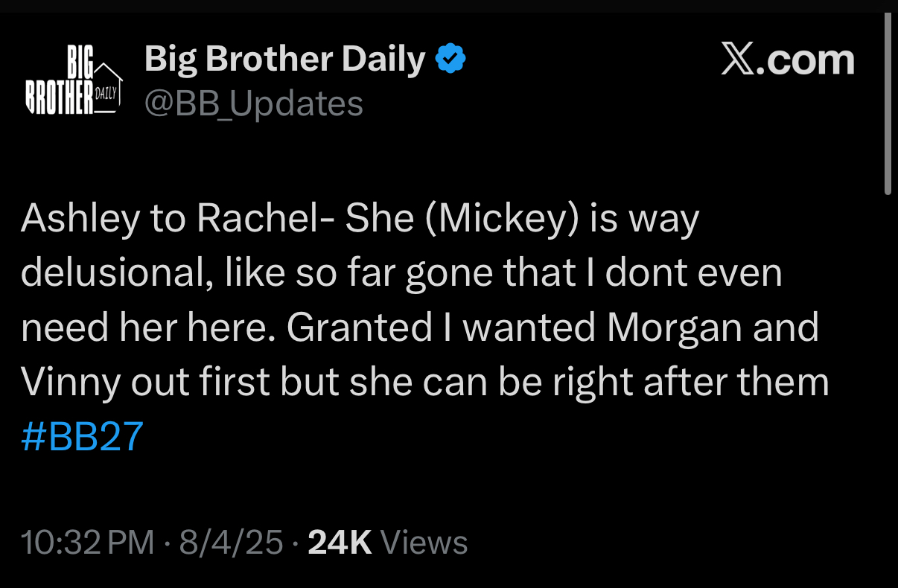Click the .com text in the watermark
This screenshot has width=898, height=588.
(807, 60)
